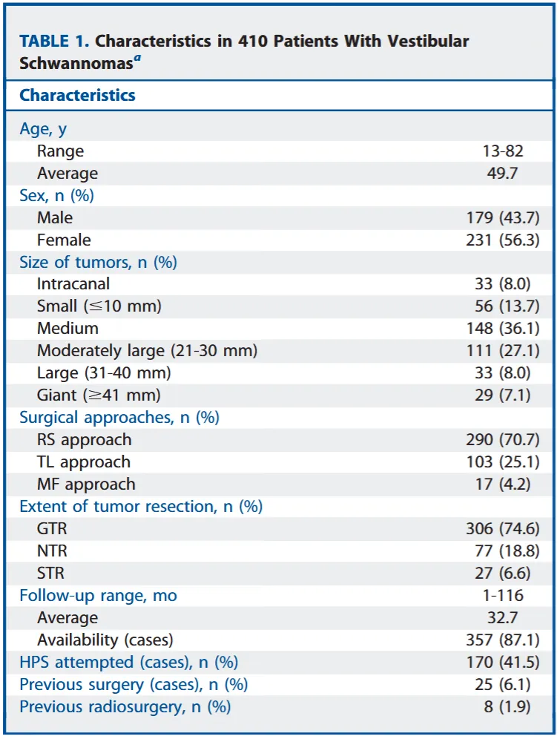The height and width of the screenshot is (739, 560).
Task: Select the age range value '13-82'
Action: (502, 151)
